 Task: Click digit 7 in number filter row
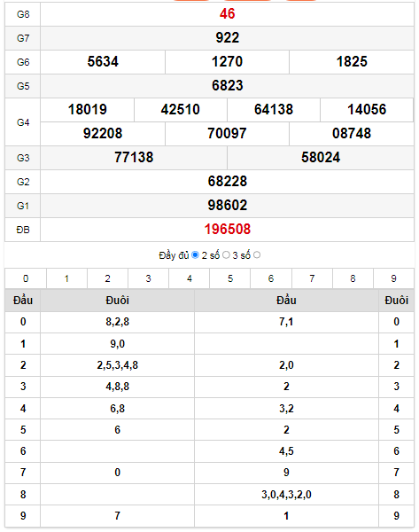312,278
